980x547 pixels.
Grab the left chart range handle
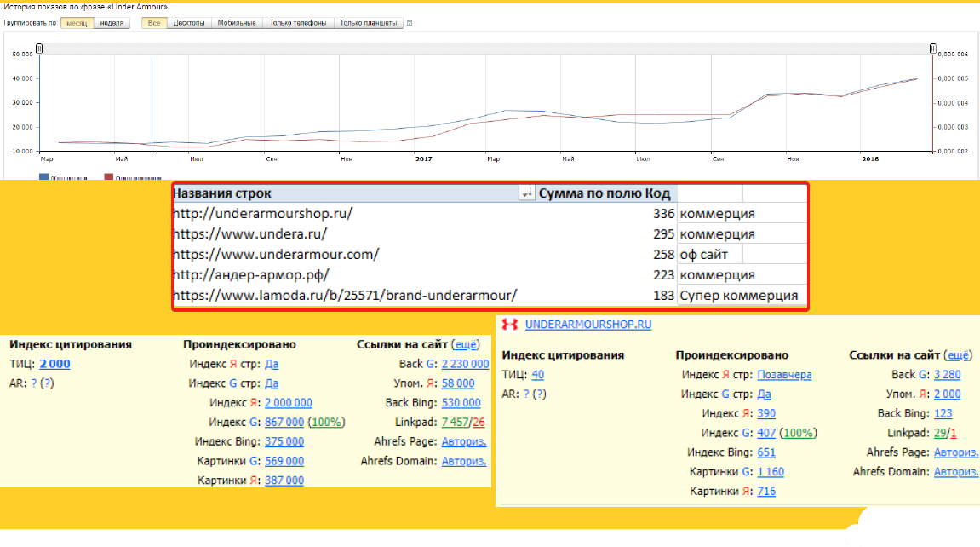coord(39,48)
